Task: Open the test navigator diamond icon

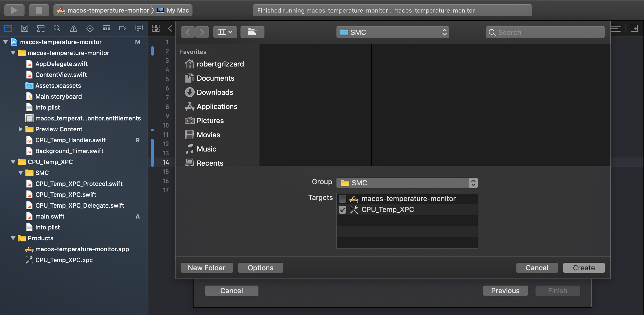Action: [x=90, y=28]
